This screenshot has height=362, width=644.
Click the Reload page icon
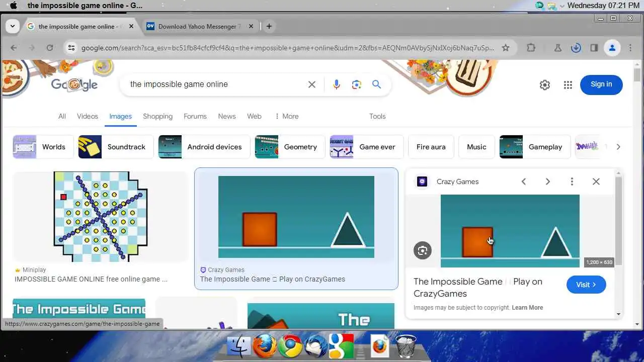click(49, 48)
